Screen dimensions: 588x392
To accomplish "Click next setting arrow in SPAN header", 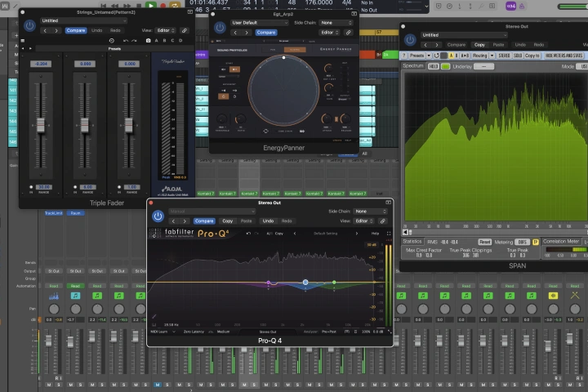I will [x=436, y=45].
